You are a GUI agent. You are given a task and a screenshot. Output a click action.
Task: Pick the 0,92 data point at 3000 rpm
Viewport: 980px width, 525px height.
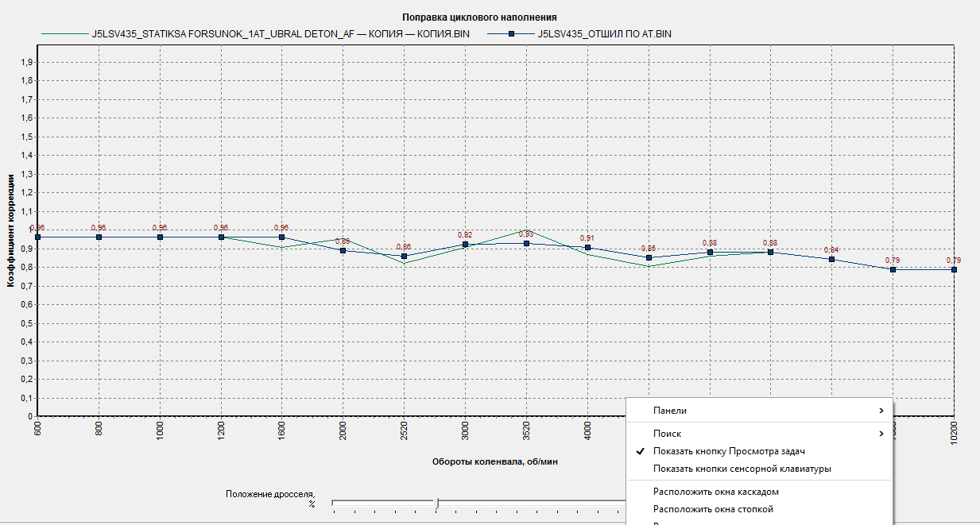tap(465, 245)
